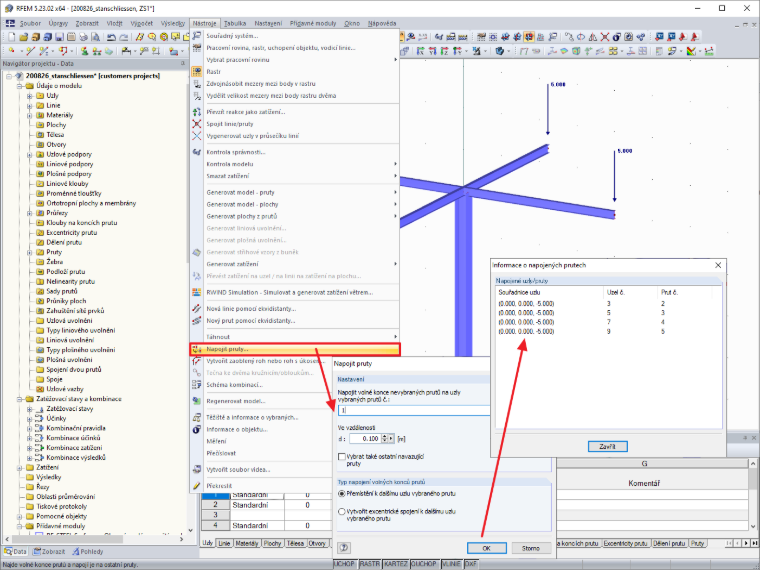The width and height of the screenshot is (760, 570).
Task: Click the view in X direction icon
Action: (420, 51)
